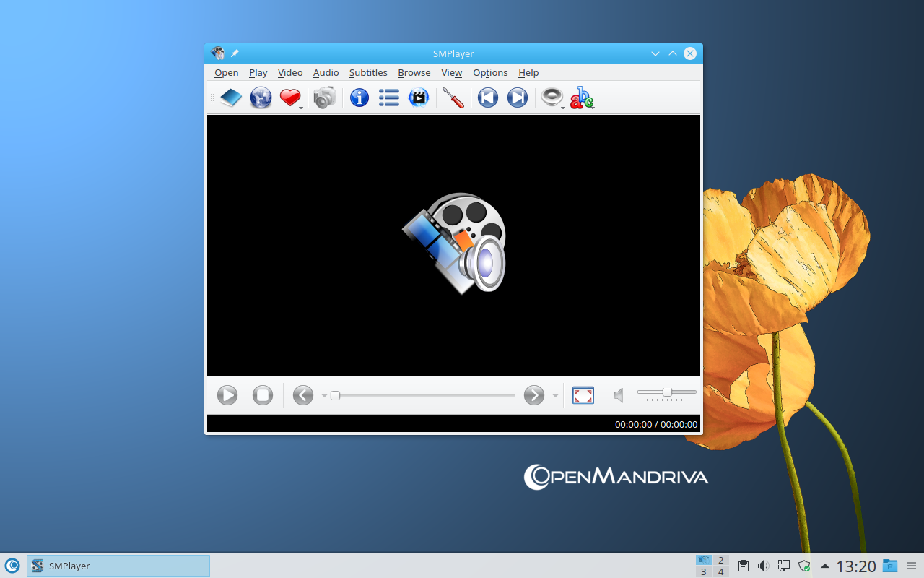Mute audio with the speaker icon
This screenshot has height=578, width=924.
(619, 395)
